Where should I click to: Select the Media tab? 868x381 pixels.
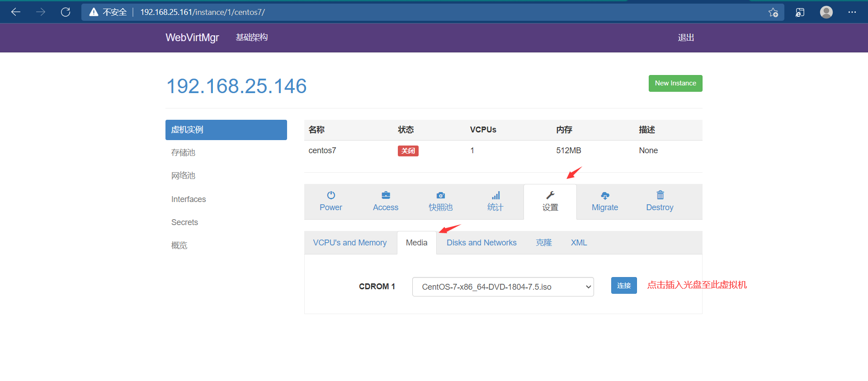point(417,243)
